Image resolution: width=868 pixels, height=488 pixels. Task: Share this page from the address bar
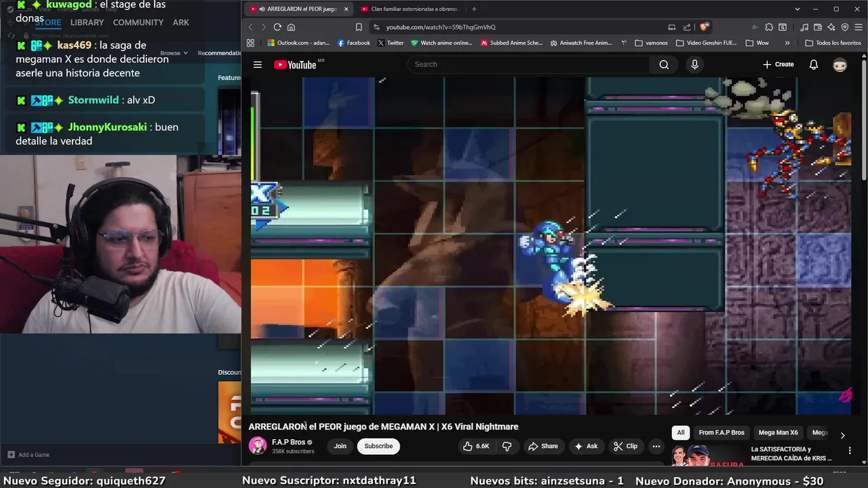(x=687, y=27)
